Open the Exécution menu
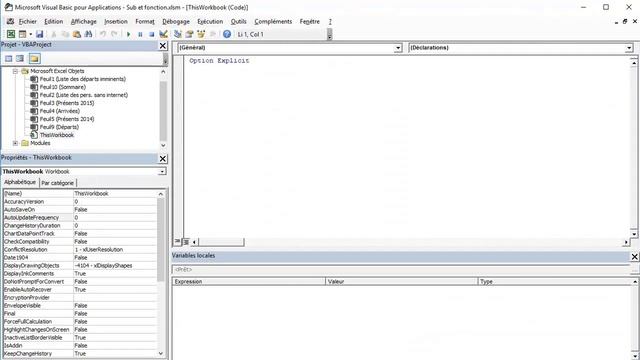The image size is (640, 360). coord(210,22)
